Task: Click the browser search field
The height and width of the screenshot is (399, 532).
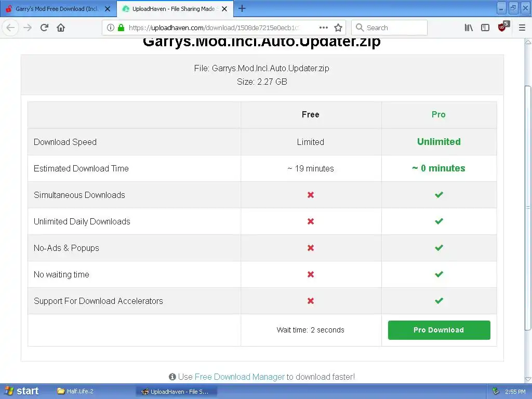Action: 389,28
